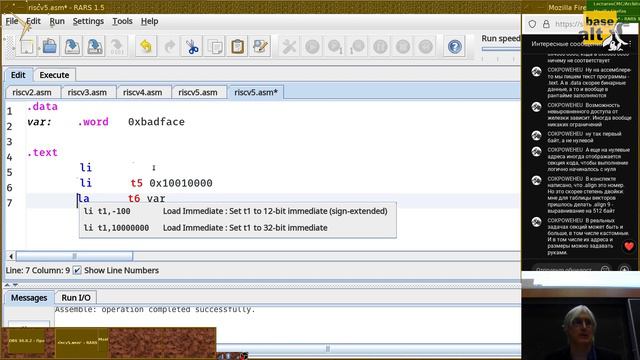Click the Run program toolbar icon
This screenshot has height=360, width=640.
(312, 47)
